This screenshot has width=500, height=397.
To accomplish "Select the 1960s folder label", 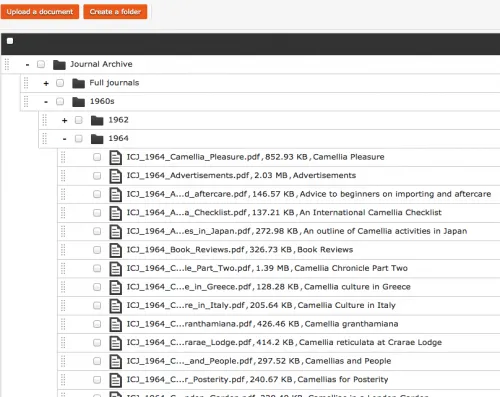I will [102, 101].
